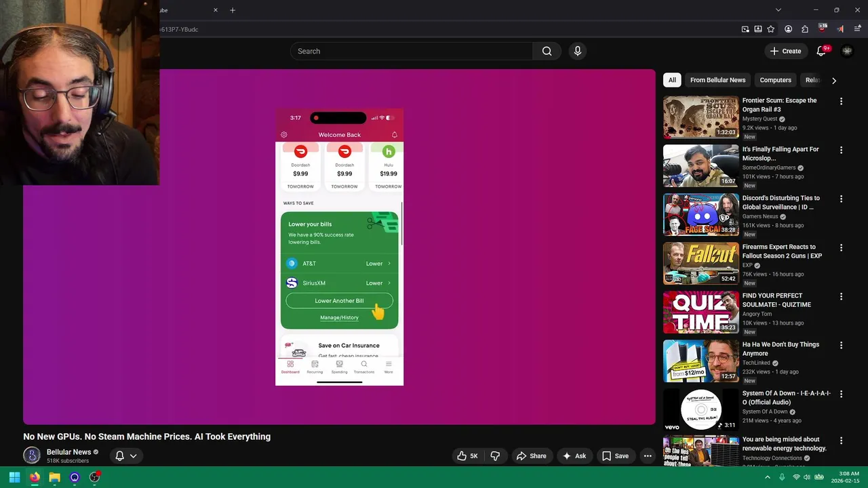Screen dimensions: 868x488
Task: Open the Bellular News channel avatar
Action: (32, 455)
